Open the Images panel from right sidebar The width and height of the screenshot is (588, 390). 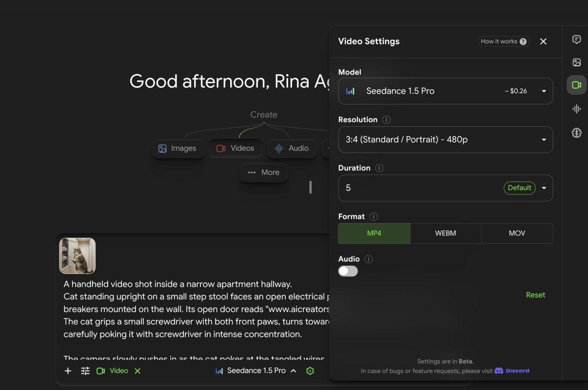point(576,62)
